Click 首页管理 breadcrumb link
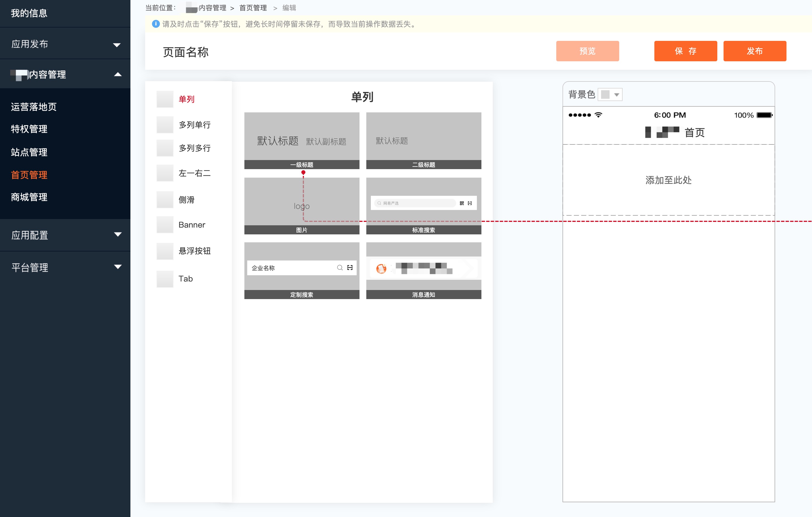This screenshot has height=517, width=812. (253, 8)
